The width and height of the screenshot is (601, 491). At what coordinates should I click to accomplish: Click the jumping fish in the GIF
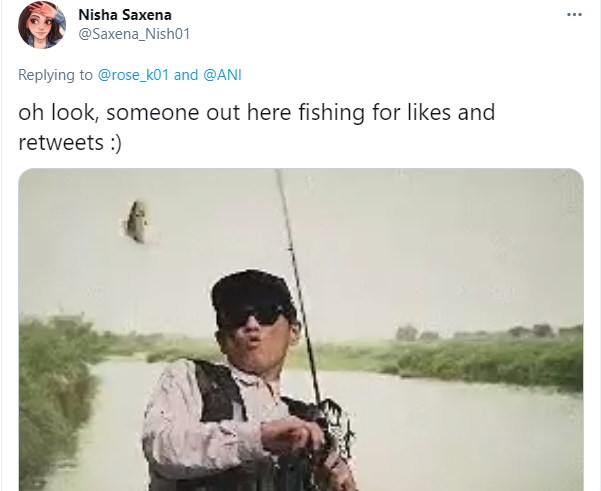tap(137, 222)
